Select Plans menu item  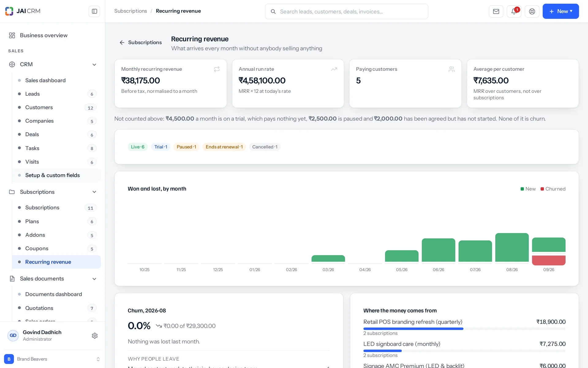56,221
